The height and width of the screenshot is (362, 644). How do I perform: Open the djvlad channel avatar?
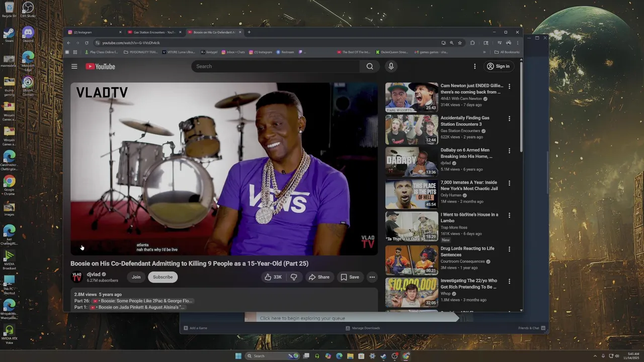77,277
